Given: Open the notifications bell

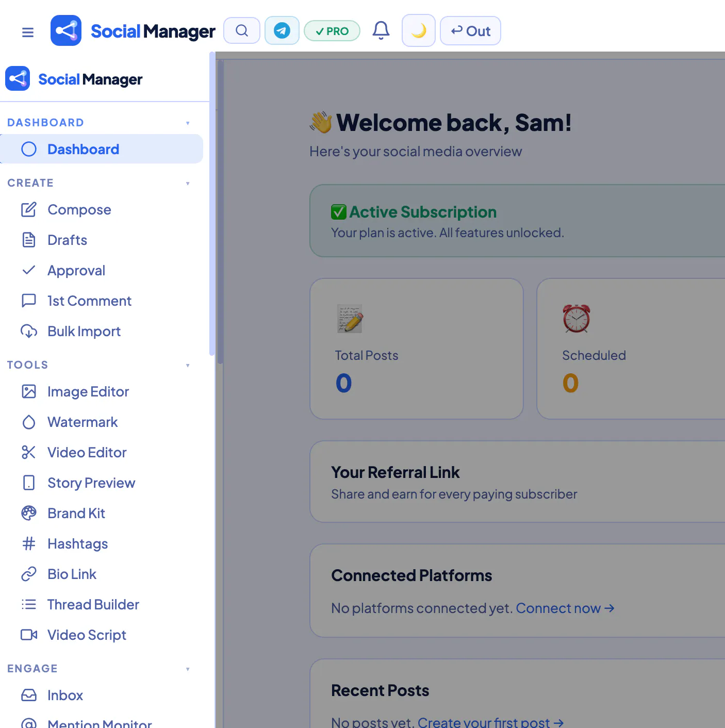Looking at the screenshot, I should point(381,30).
